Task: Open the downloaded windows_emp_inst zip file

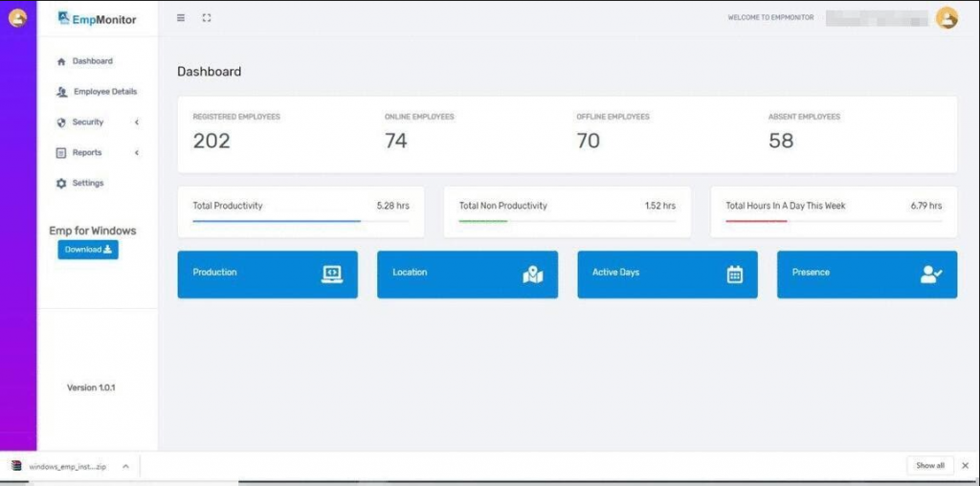Action: click(x=59, y=466)
